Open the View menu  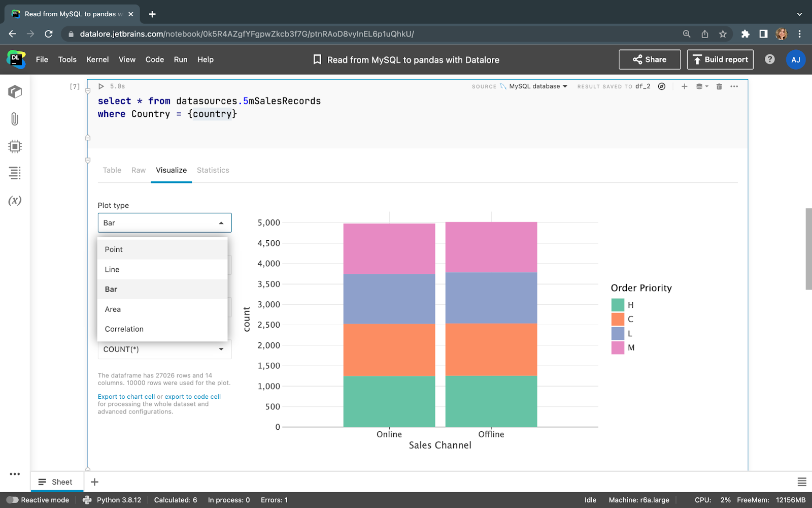[127, 59]
